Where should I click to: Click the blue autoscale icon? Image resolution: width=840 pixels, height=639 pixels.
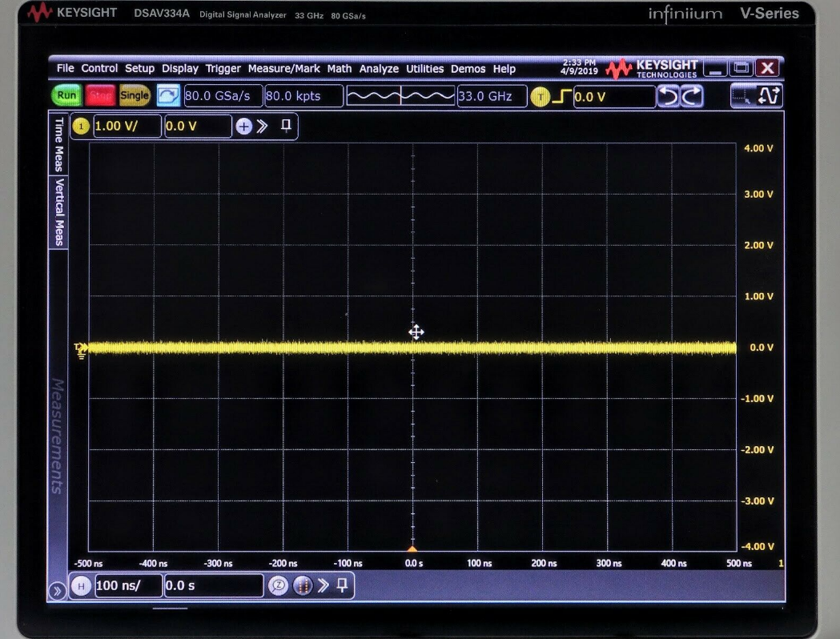[167, 96]
